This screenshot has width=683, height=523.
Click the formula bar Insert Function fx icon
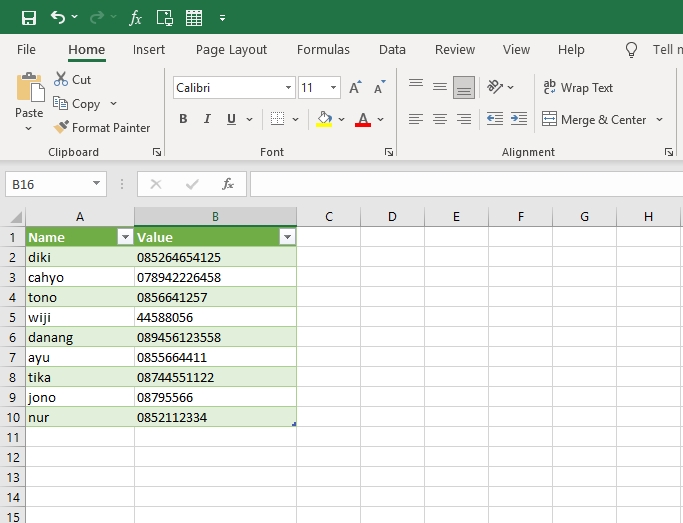(x=228, y=184)
